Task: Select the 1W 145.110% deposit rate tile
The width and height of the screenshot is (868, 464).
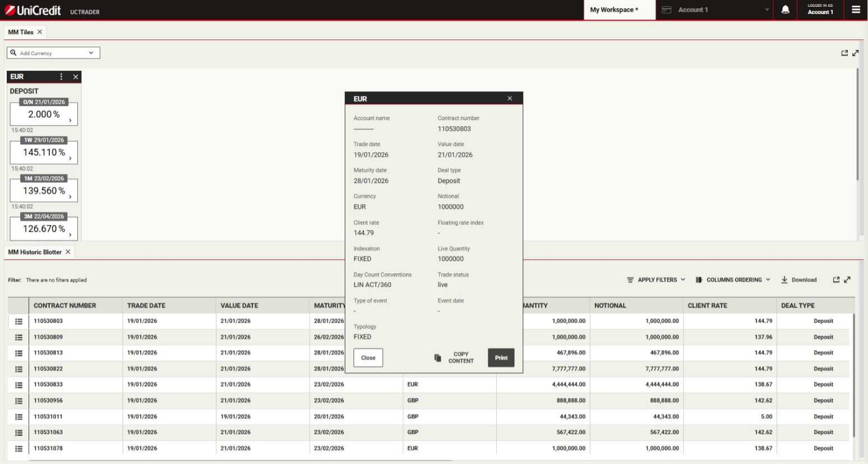Action: pos(44,153)
